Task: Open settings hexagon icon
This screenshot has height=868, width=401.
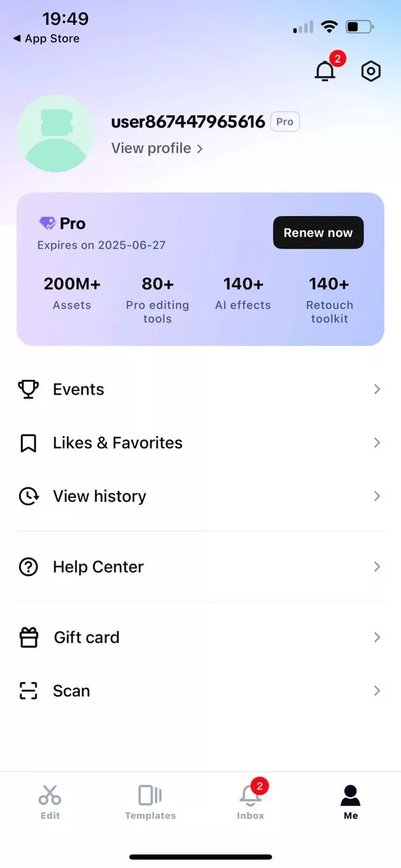Action: (x=371, y=71)
